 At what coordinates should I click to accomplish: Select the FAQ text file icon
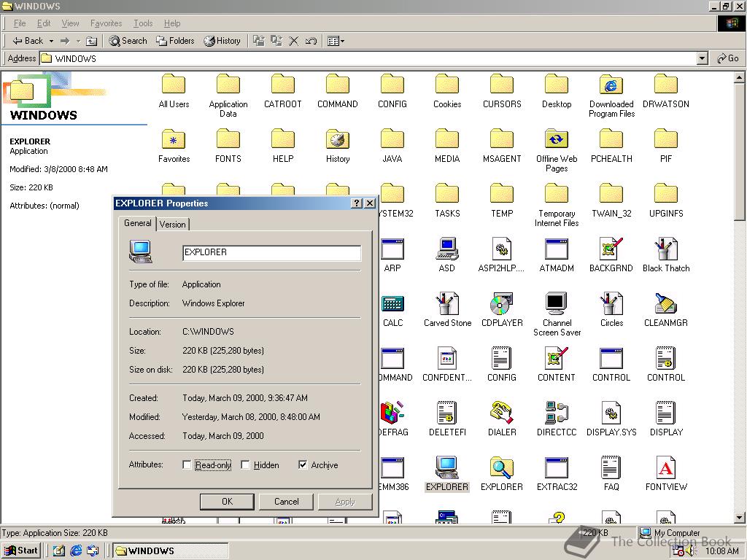611,467
